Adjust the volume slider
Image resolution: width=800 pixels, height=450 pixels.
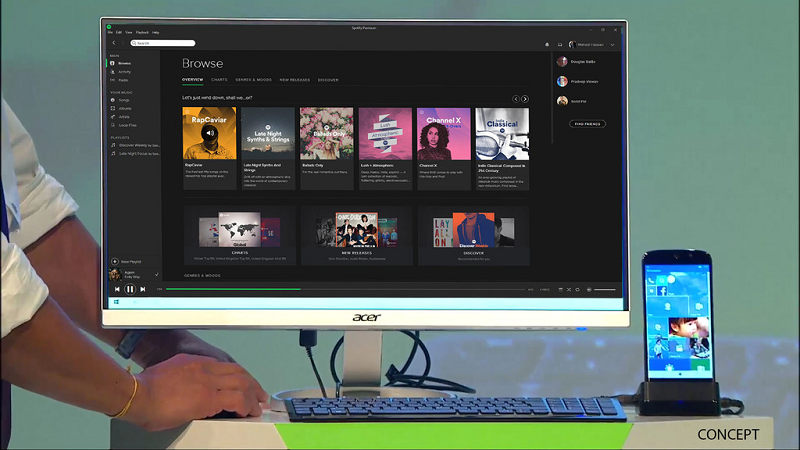tap(605, 289)
